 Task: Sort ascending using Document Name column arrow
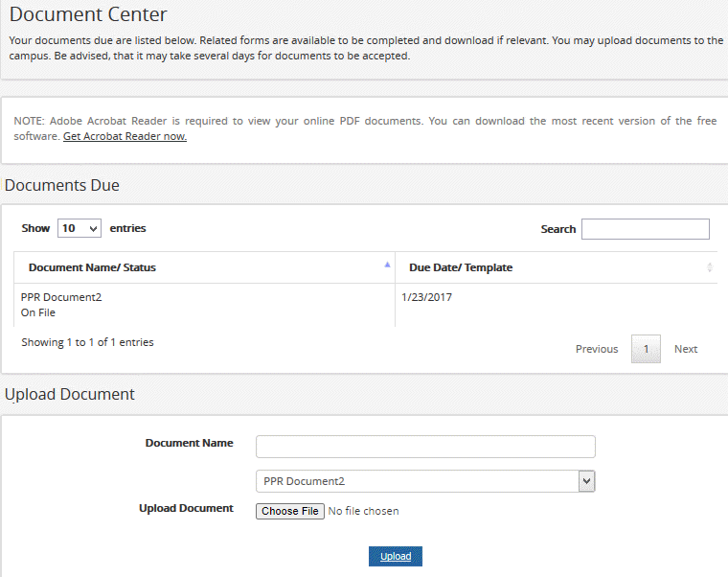[387, 264]
